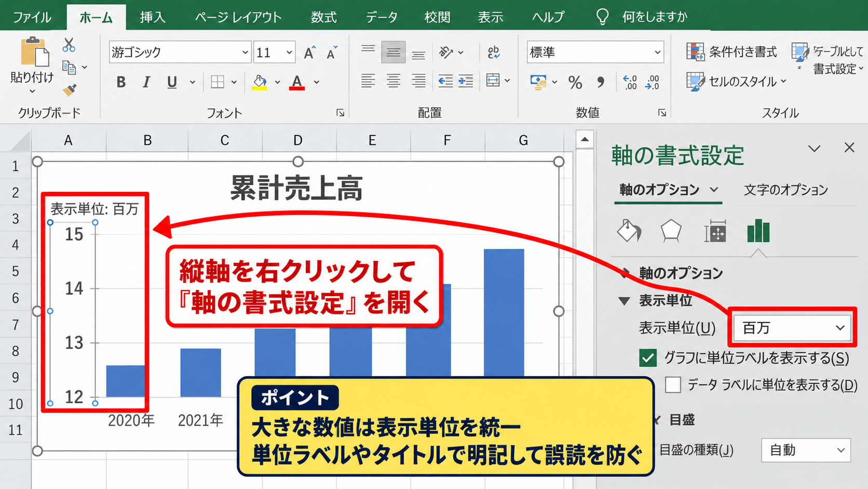Open the 挿入 ribbon tab
868x489 pixels.
coord(153,17)
